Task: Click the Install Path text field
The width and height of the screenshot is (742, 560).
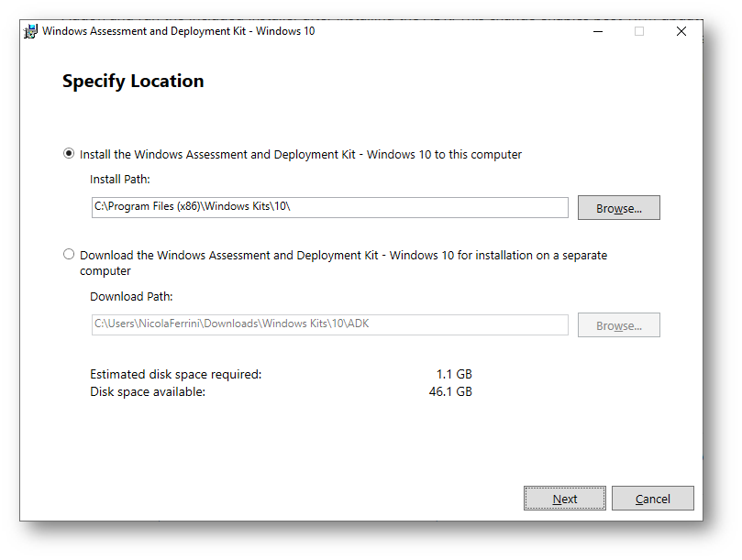Action: 330,208
